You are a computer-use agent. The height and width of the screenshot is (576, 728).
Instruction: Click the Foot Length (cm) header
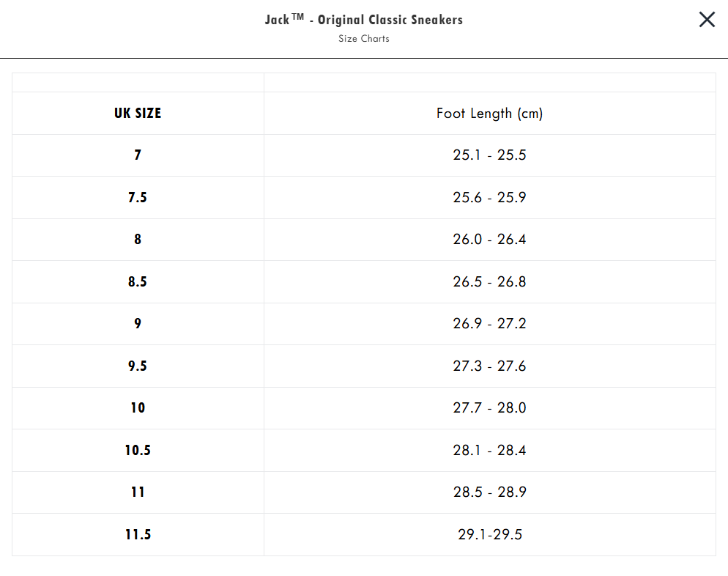point(490,114)
